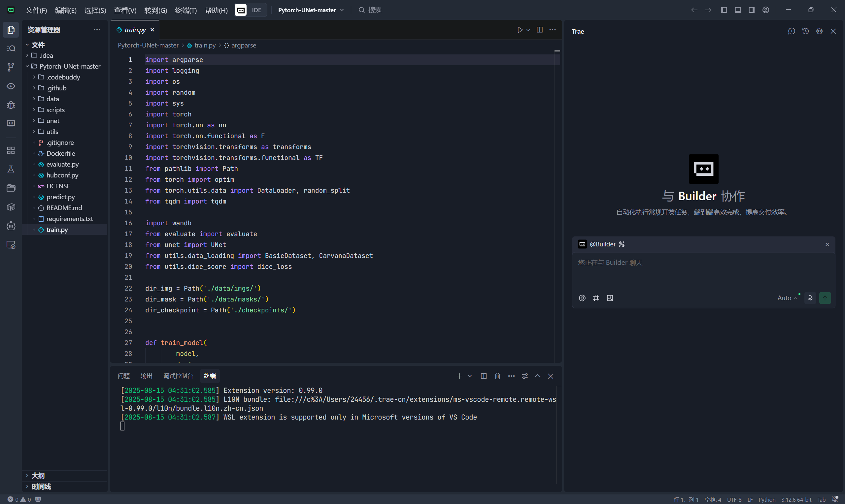Click the microphone voice input icon

tap(810, 298)
